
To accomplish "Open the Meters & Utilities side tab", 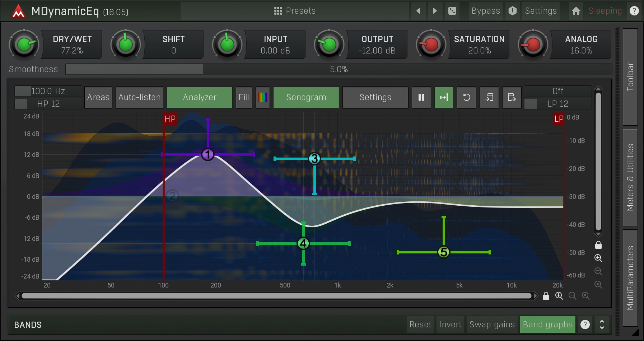I will click(x=630, y=177).
